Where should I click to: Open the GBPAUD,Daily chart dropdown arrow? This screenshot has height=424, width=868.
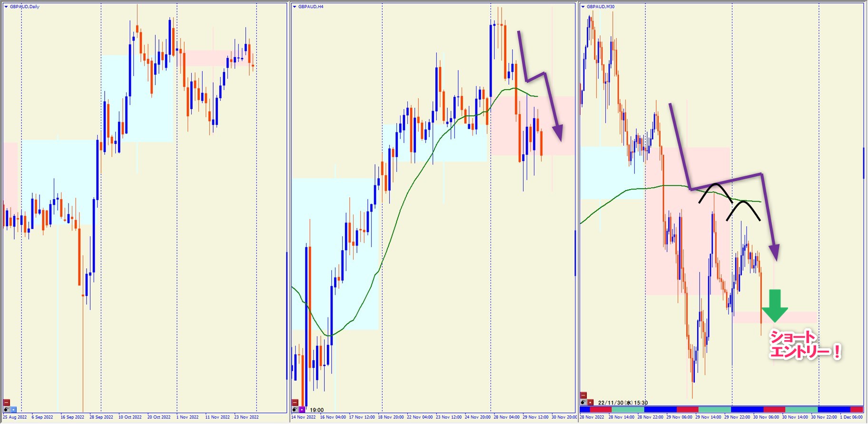coord(6,7)
